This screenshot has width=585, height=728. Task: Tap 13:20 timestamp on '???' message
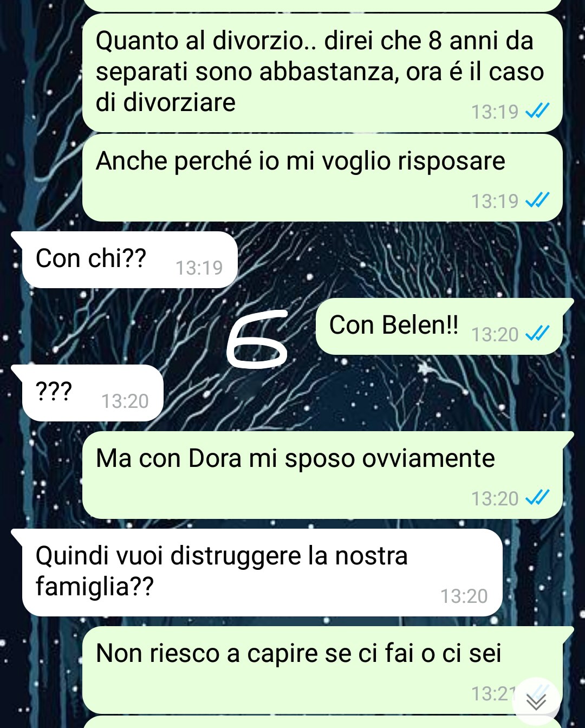coord(125,401)
